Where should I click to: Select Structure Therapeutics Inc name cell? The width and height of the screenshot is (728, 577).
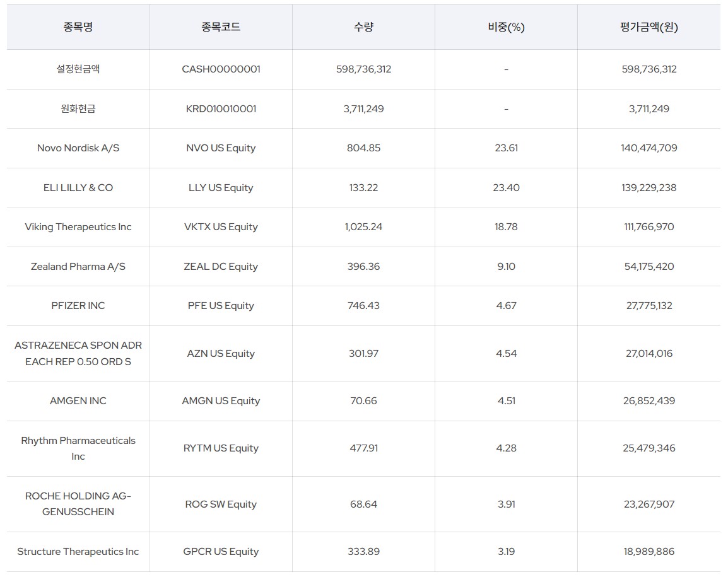click(78, 552)
